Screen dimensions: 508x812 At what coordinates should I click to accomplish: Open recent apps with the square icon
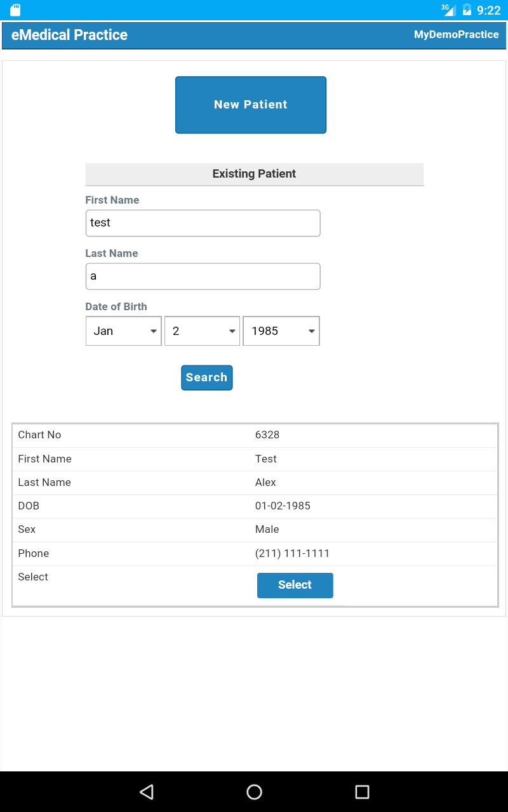coord(361,792)
